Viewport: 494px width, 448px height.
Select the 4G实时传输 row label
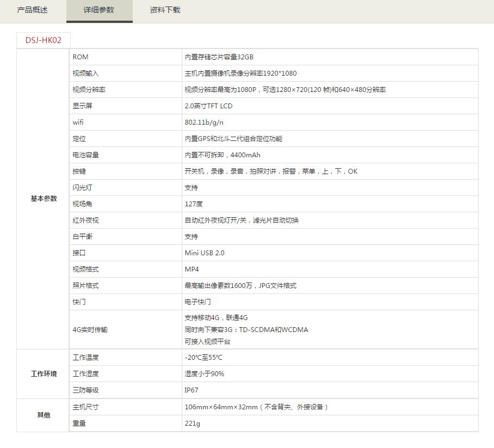tap(90, 330)
